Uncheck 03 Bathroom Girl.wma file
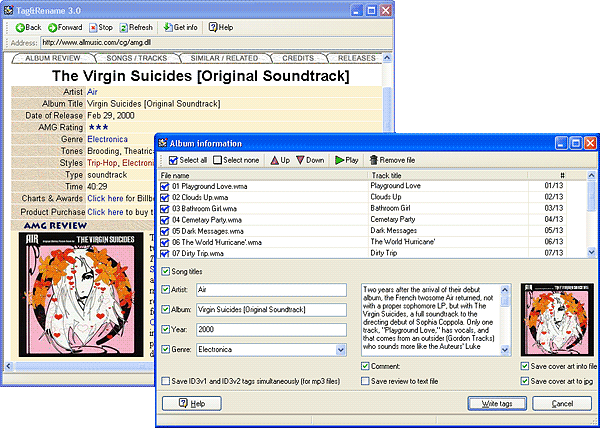Screen dimensions: 600x428 [165, 209]
